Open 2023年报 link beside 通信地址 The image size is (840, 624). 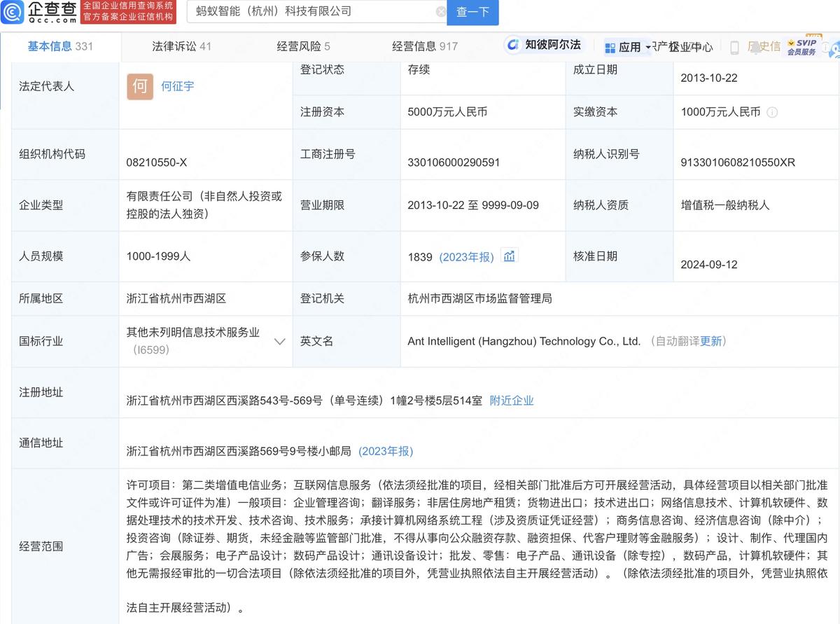tap(386, 451)
